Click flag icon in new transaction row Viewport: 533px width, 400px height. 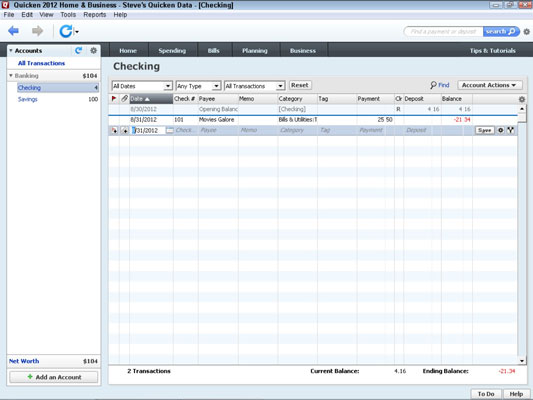point(114,131)
